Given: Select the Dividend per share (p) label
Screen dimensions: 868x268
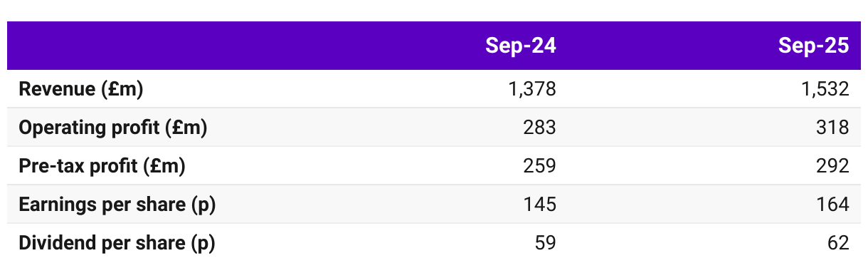Looking at the screenshot, I should click(x=117, y=243).
